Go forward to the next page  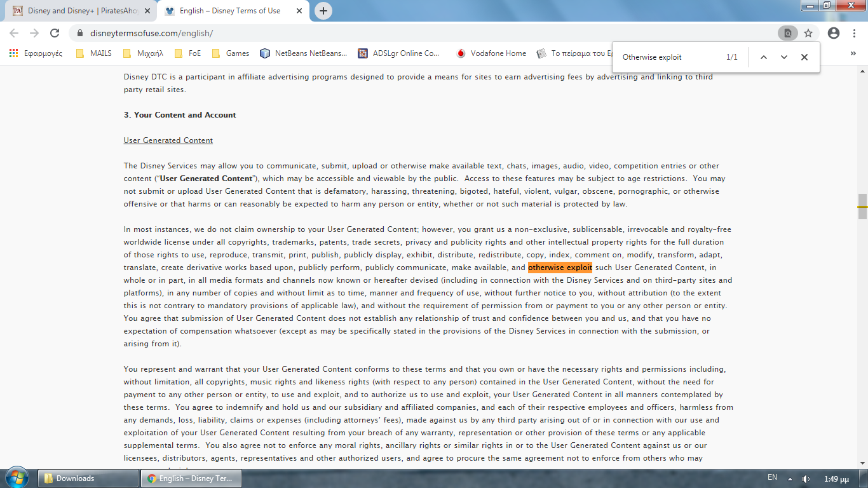pos(34,33)
